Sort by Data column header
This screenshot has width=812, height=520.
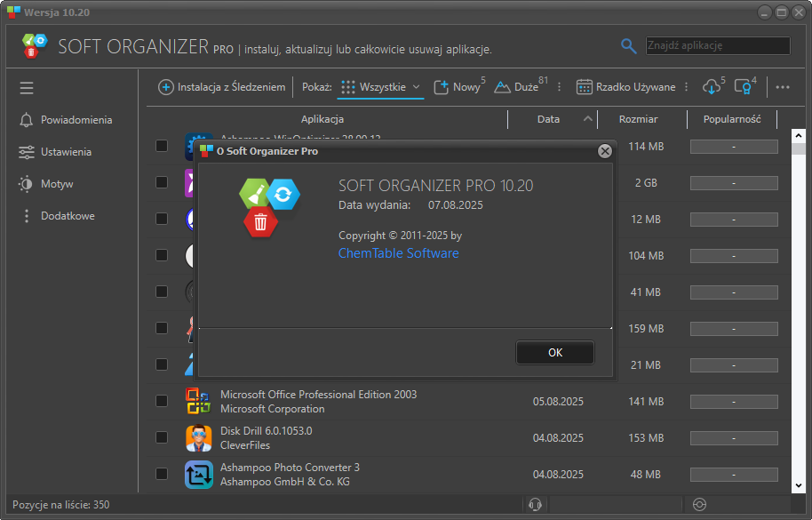click(x=548, y=119)
